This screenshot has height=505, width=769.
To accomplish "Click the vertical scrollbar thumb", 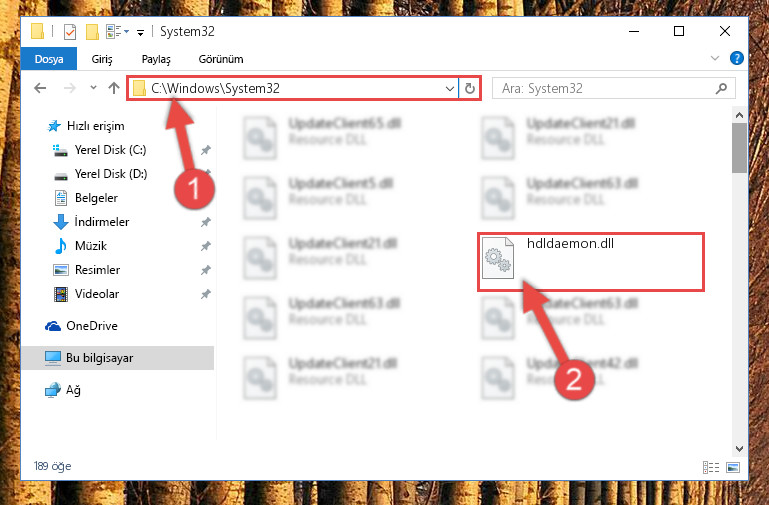I will (739, 148).
